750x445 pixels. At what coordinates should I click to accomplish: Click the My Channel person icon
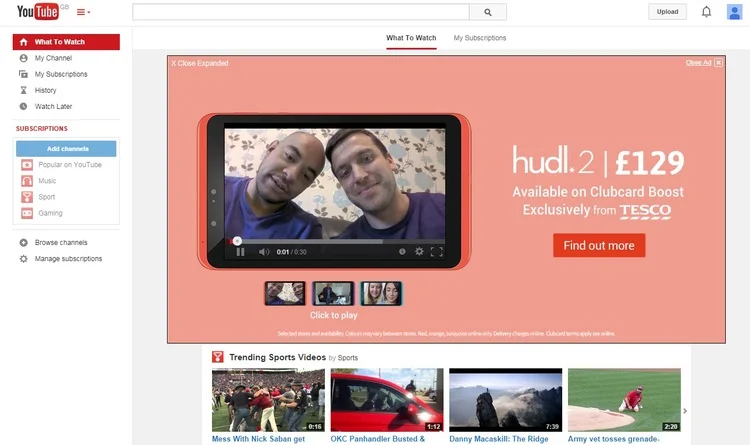point(23,58)
